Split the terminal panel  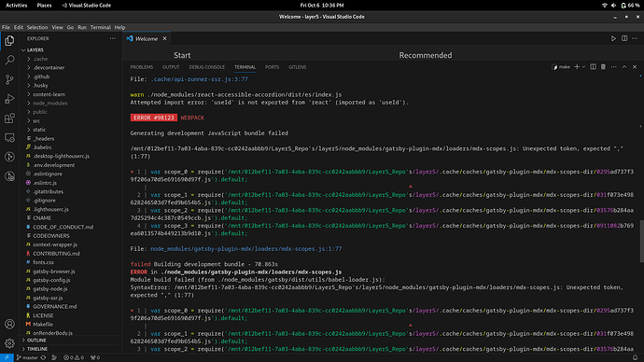(x=593, y=67)
